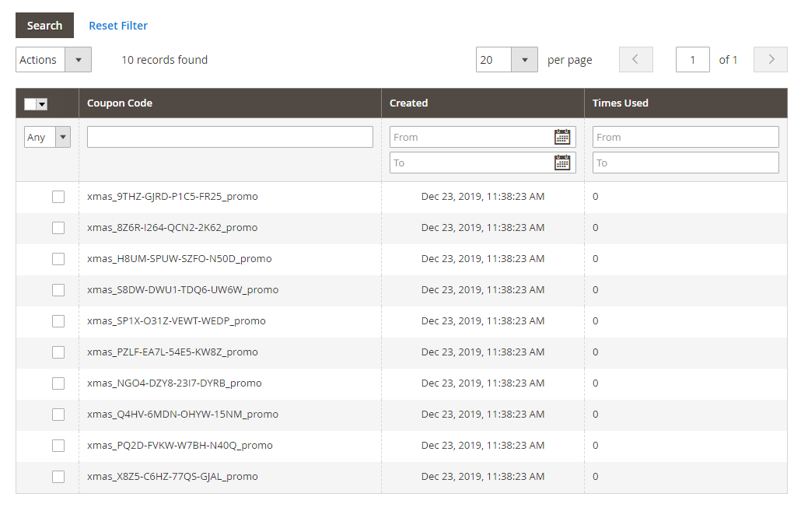Select checkbox for xmas_H8UM-SPUW-SZFO-N50D_promo
The image size is (808, 532).
coord(58,259)
